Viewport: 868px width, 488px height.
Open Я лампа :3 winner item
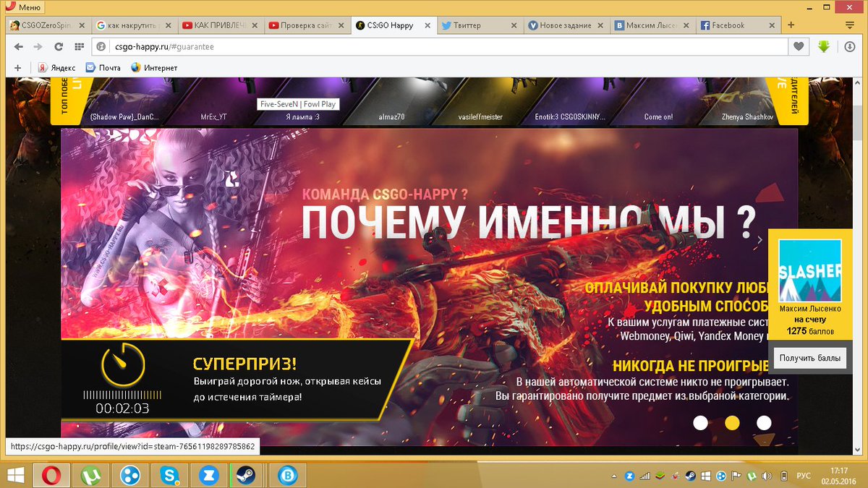pyautogui.click(x=302, y=101)
